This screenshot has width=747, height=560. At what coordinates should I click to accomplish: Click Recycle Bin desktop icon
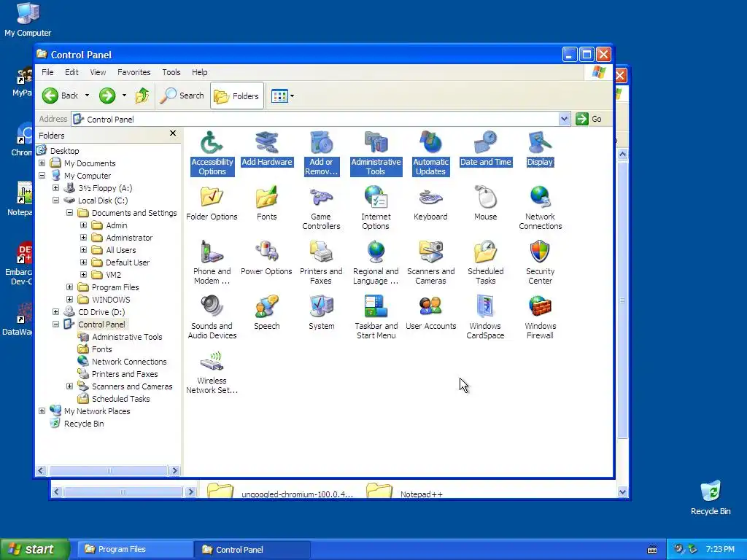click(x=711, y=497)
